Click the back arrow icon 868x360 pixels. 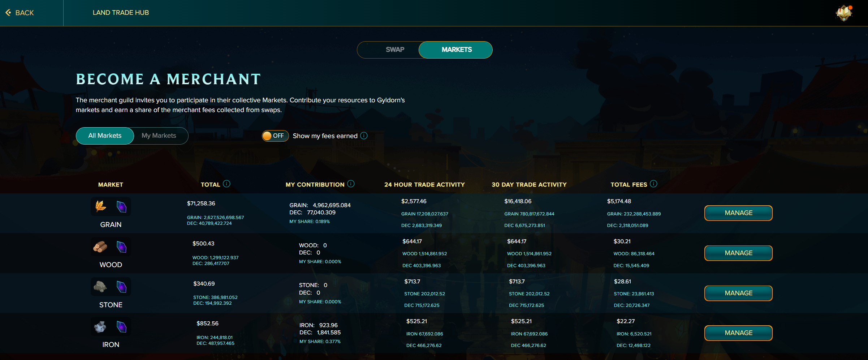(x=8, y=13)
